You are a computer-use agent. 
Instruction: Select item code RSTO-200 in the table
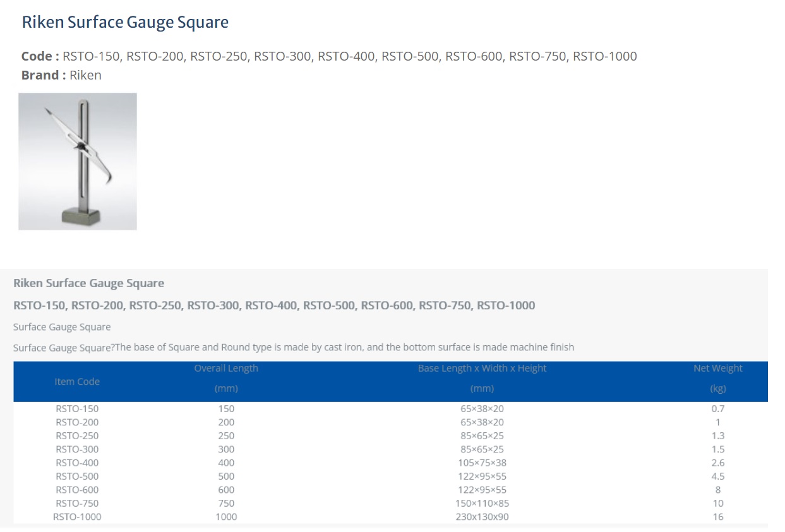(x=77, y=422)
